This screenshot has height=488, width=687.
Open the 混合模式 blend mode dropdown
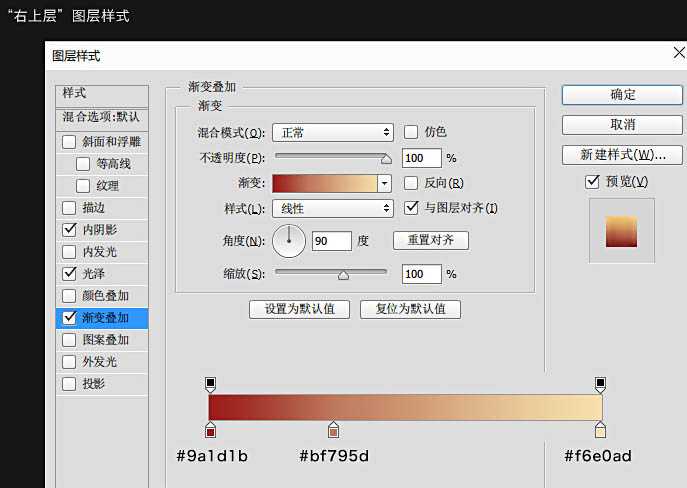[x=332, y=132]
